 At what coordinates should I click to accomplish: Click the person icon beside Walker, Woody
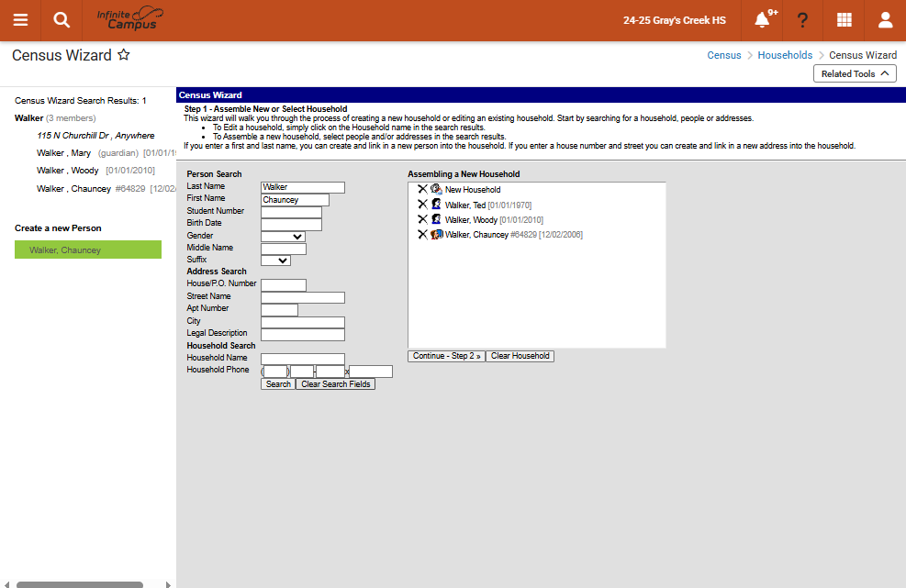point(436,219)
